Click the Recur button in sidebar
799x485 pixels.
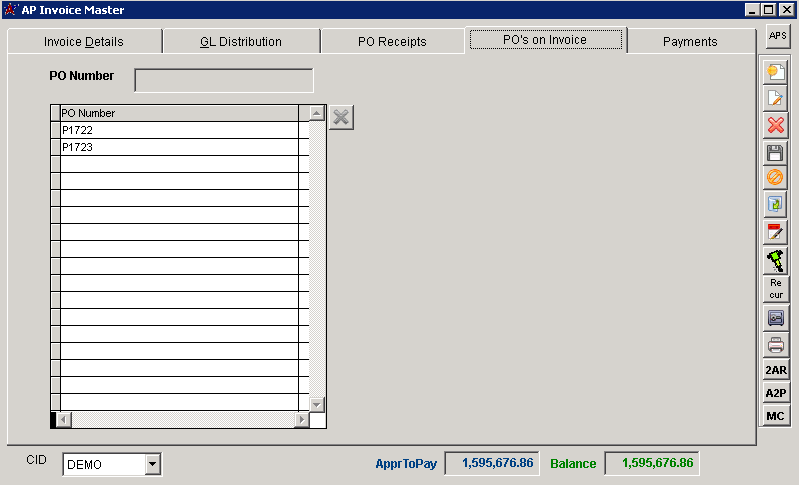(775, 289)
